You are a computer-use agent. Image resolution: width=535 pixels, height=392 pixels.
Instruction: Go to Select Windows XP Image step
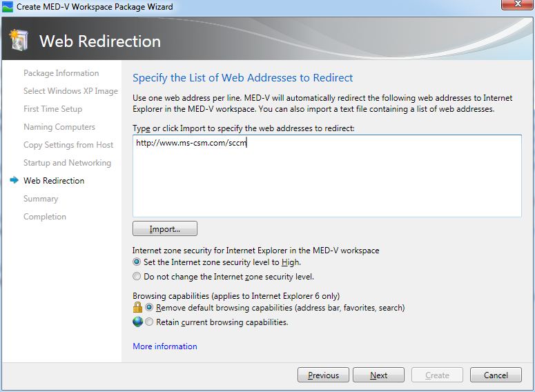tap(70, 91)
